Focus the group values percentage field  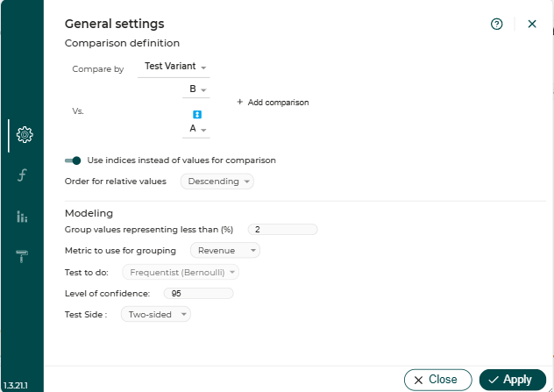282,230
